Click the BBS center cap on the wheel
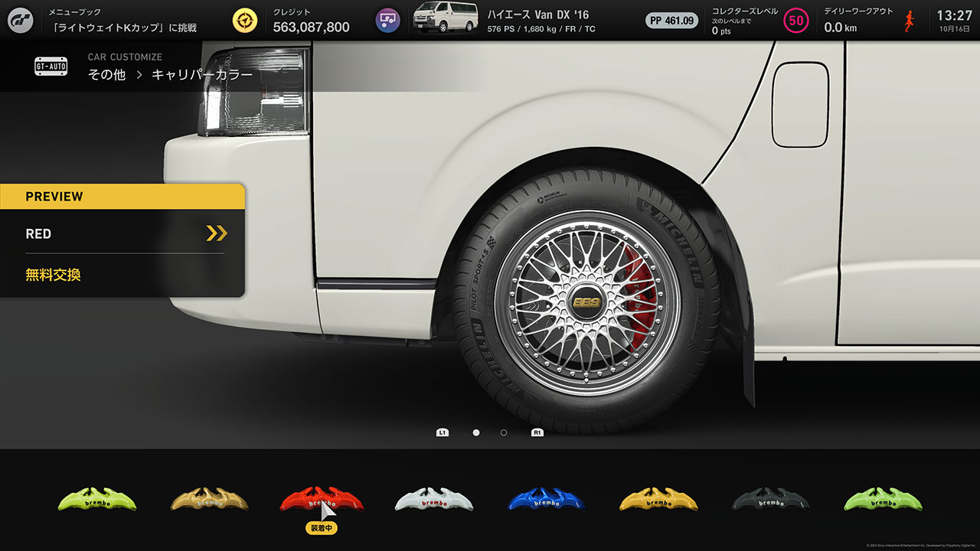This screenshot has width=980, height=551. coord(586,302)
